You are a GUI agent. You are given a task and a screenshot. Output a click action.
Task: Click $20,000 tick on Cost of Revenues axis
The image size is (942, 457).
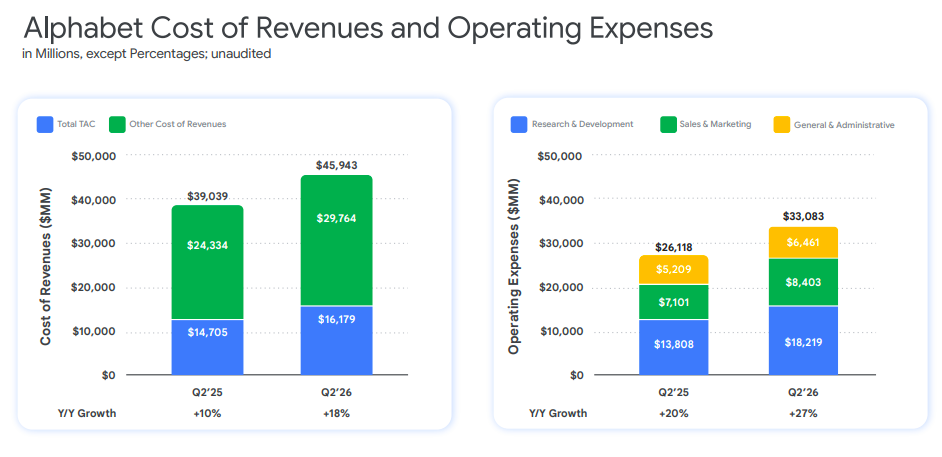93,287
